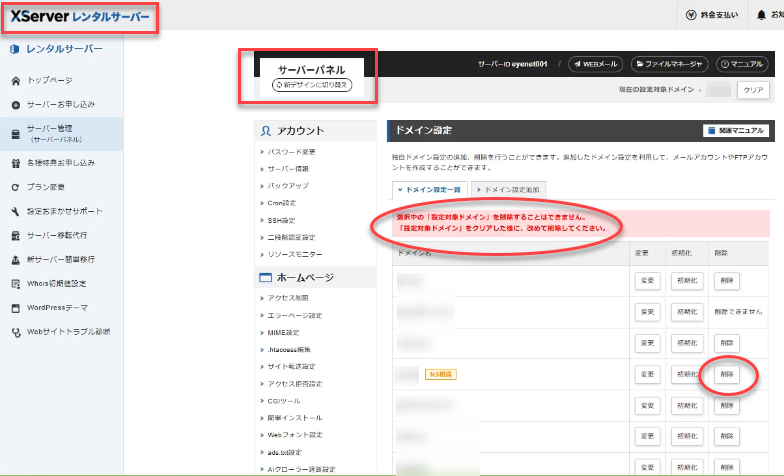Open the 関連マニュアル button
Viewport: 784px width, 476px height.
(735, 130)
